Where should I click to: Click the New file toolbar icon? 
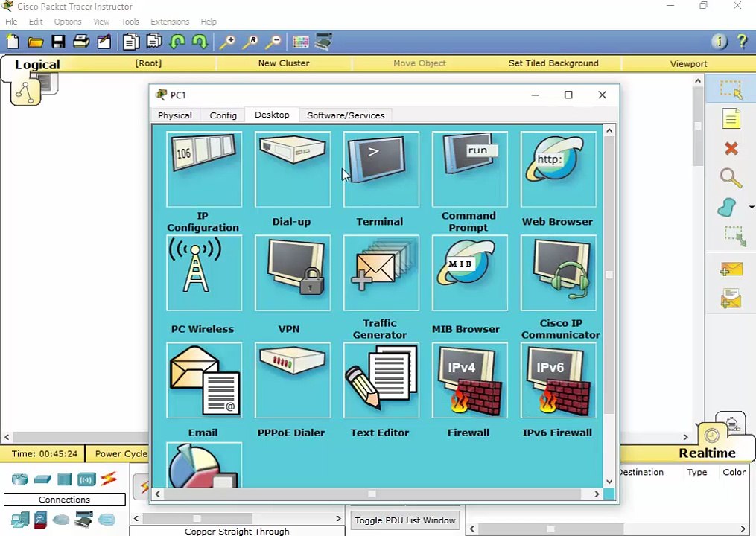pyautogui.click(x=13, y=42)
